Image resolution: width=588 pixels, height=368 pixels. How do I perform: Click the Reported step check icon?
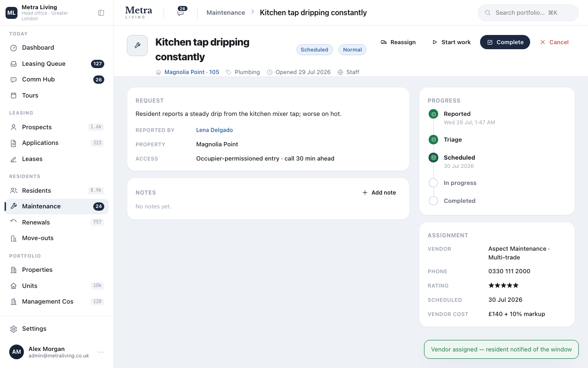click(x=433, y=114)
